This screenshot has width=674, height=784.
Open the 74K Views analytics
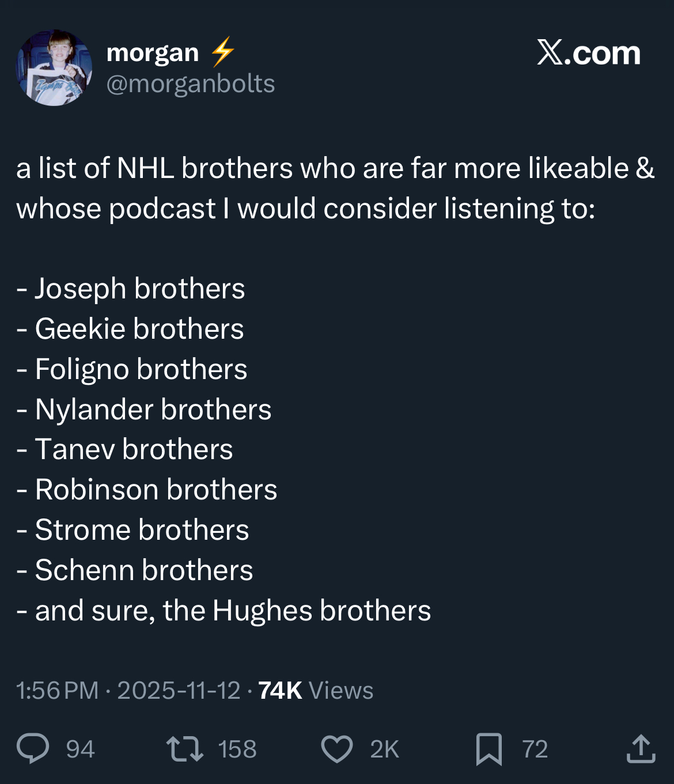pos(316,691)
